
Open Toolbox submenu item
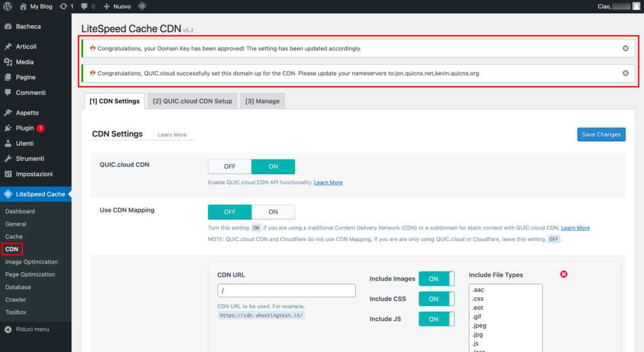click(16, 312)
